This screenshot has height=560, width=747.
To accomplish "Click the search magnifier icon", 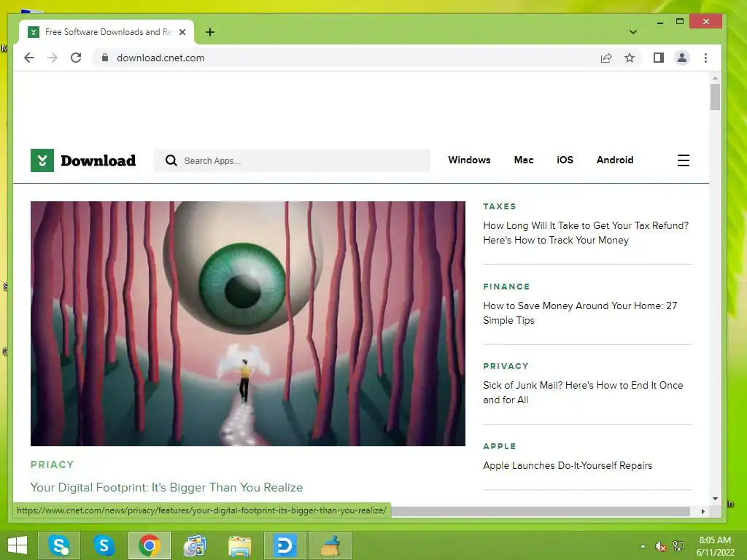I will click(171, 160).
